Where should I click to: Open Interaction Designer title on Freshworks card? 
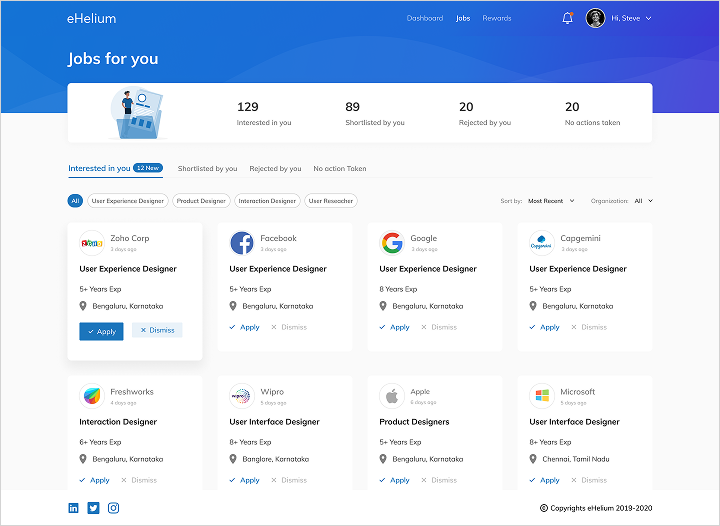tap(118, 422)
